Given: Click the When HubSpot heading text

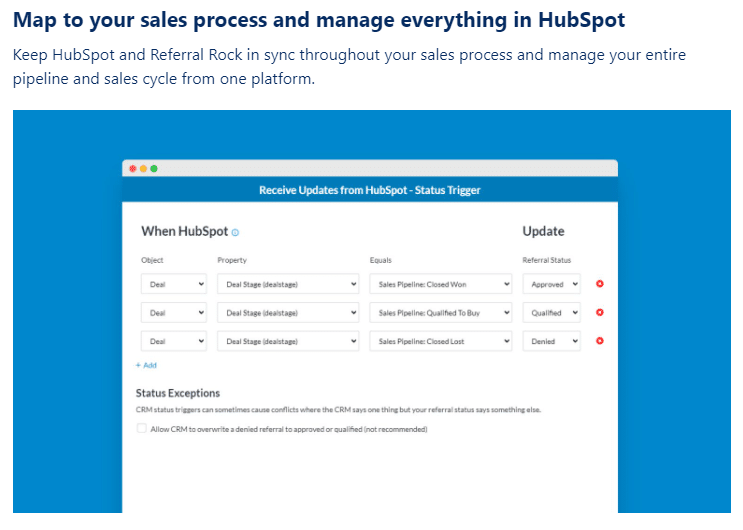Looking at the screenshot, I should coord(185,231).
